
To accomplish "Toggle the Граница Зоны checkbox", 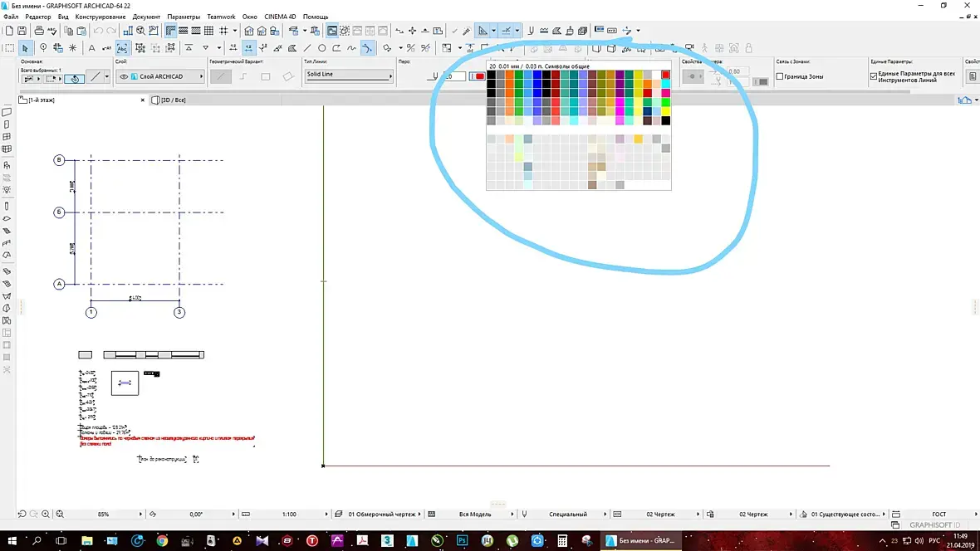I will coord(779,77).
